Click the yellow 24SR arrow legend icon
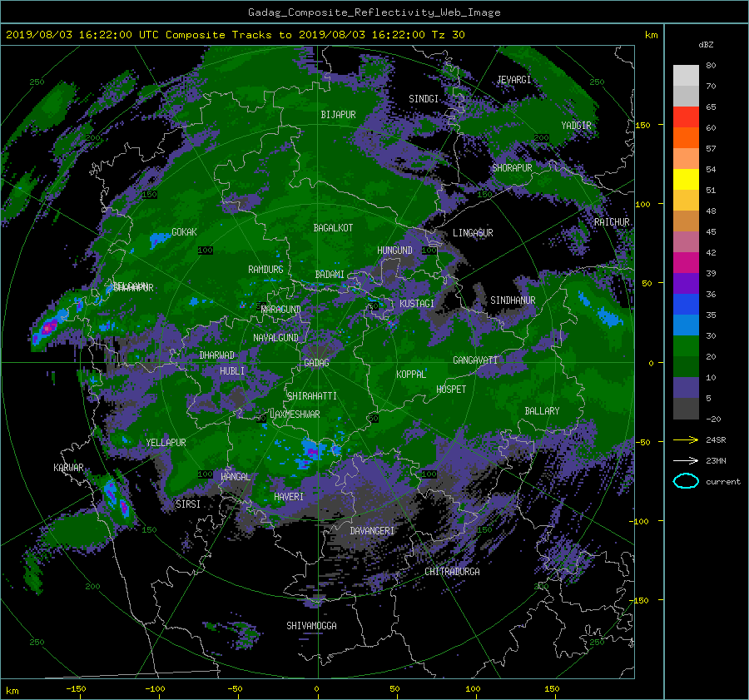Screen dimensions: 749x700 pyautogui.click(x=686, y=440)
